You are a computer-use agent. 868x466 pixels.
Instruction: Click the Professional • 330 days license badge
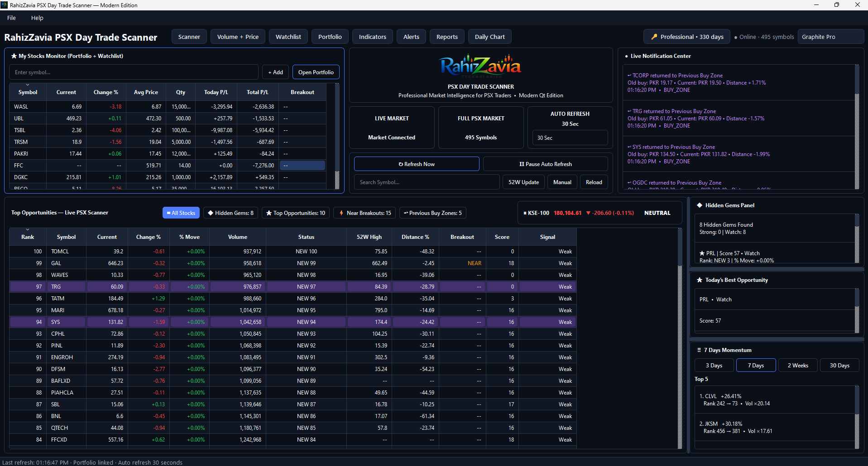point(687,37)
